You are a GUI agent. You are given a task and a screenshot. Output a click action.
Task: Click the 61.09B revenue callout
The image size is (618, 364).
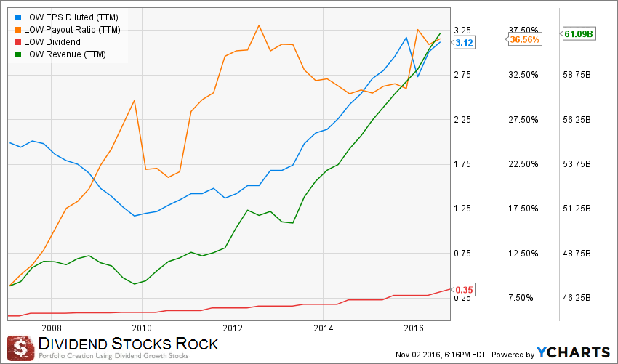(x=578, y=34)
